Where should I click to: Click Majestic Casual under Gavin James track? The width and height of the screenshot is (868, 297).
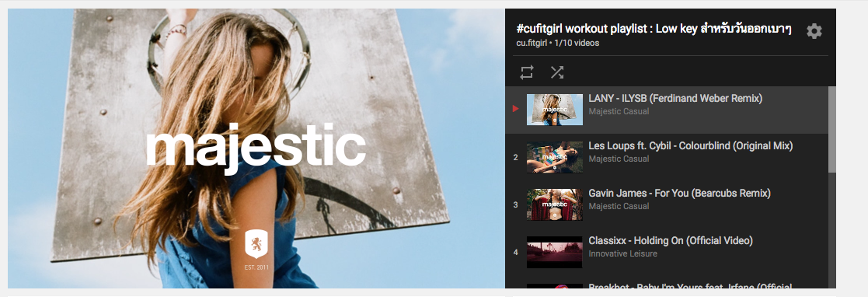619,206
